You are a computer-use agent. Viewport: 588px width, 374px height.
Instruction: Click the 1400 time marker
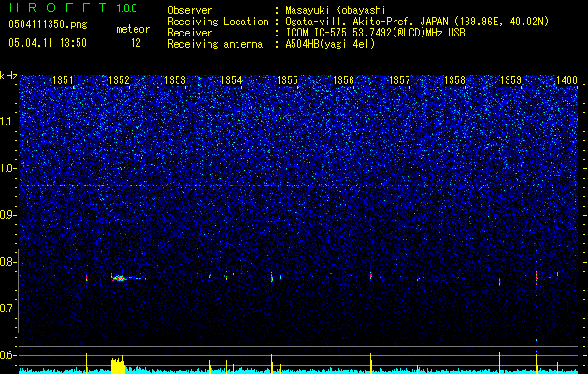point(566,80)
